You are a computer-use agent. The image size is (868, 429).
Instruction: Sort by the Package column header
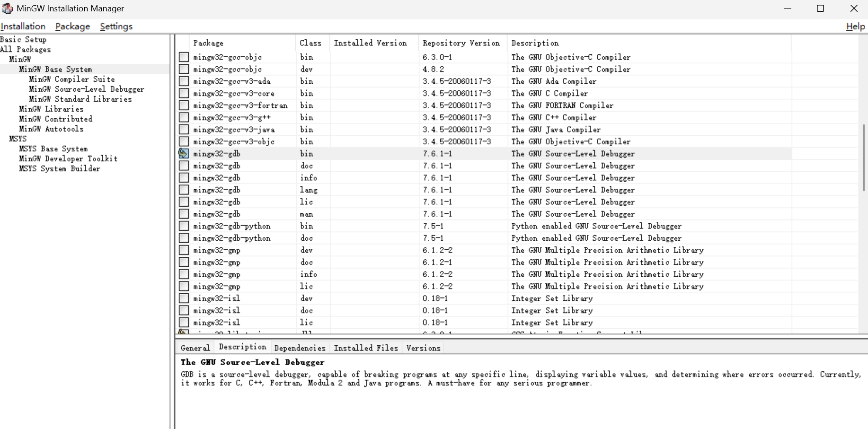(x=242, y=43)
